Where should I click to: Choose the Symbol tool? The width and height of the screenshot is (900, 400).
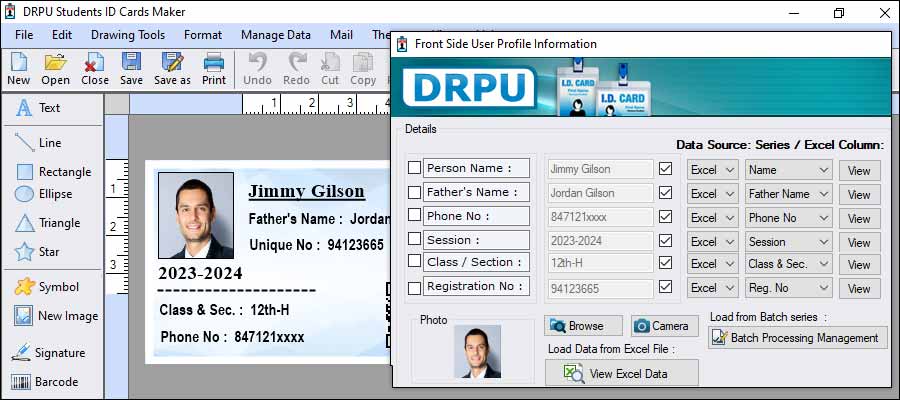pos(47,287)
